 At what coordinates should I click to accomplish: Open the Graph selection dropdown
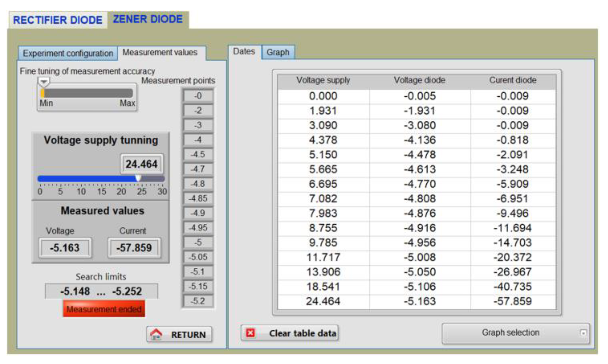pos(510,333)
